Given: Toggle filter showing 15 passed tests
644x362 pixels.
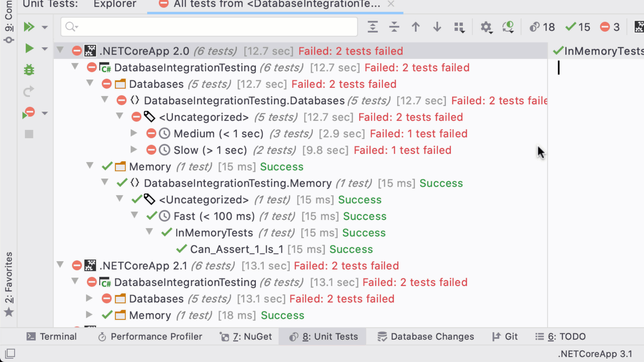Looking at the screenshot, I should pyautogui.click(x=578, y=27).
